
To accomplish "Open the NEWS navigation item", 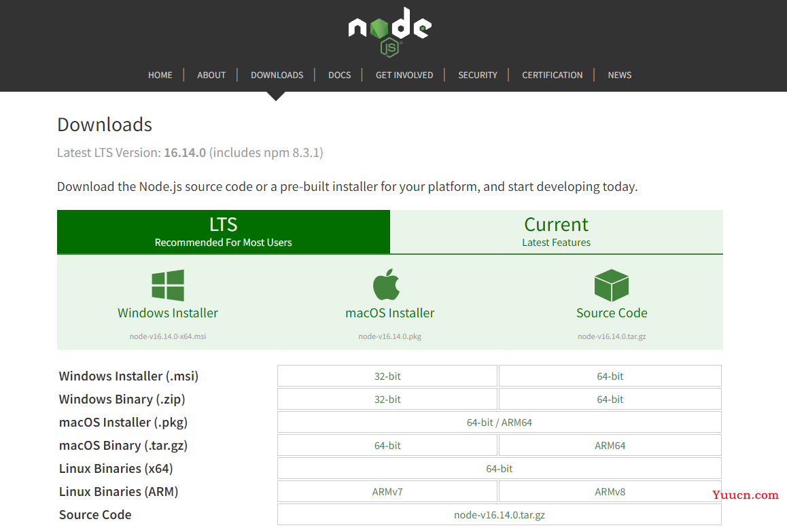I will (x=619, y=75).
